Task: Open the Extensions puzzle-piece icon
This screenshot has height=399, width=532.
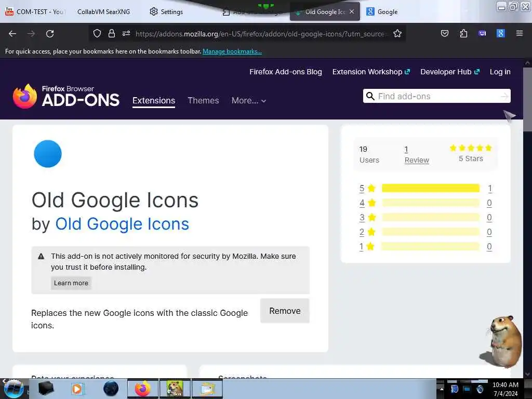Action: coord(463,33)
